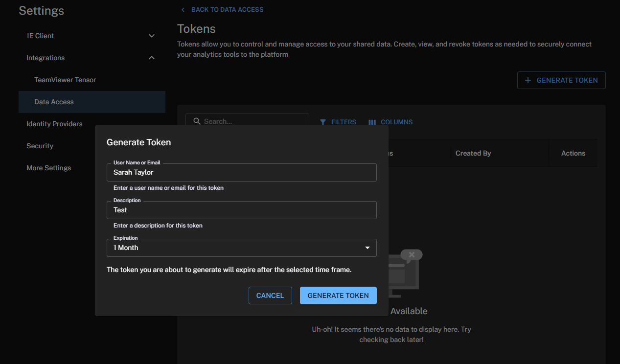Click the User Name or Email field
Image resolution: width=620 pixels, height=364 pixels.
click(241, 172)
